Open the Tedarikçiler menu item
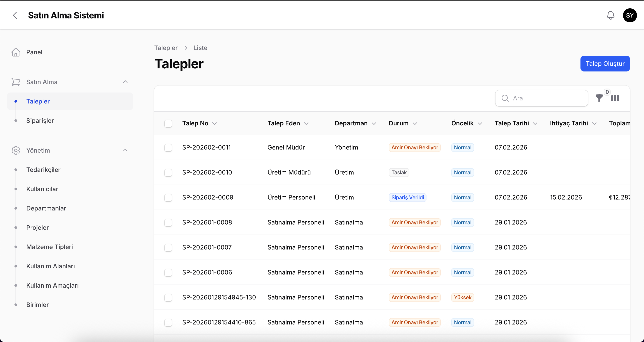Screen dimensions: 644x342 pyautogui.click(x=43, y=170)
